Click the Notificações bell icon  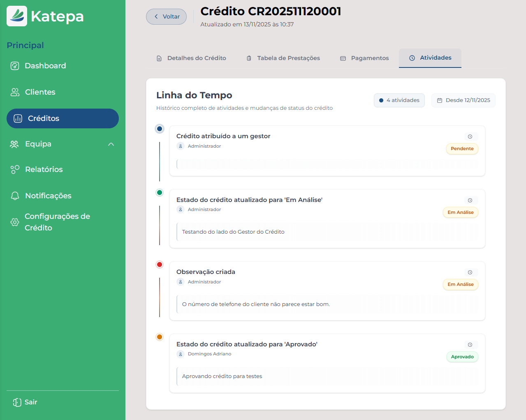15,196
